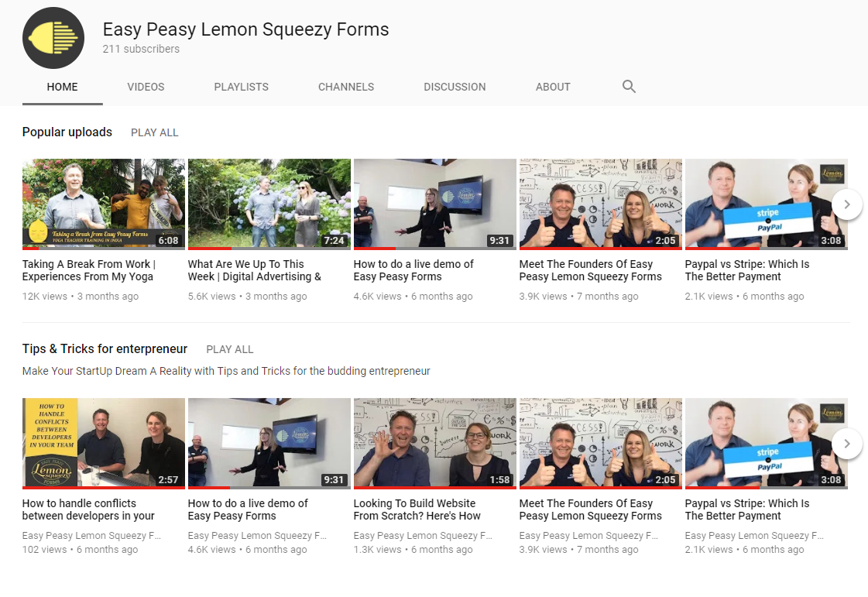The height and width of the screenshot is (597, 868).
Task: Click PLAY ALL next to Popular uploads
Action: point(154,133)
